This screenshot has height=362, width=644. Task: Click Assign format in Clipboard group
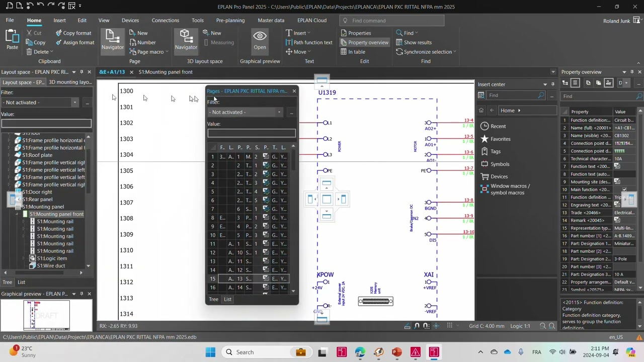(x=74, y=43)
